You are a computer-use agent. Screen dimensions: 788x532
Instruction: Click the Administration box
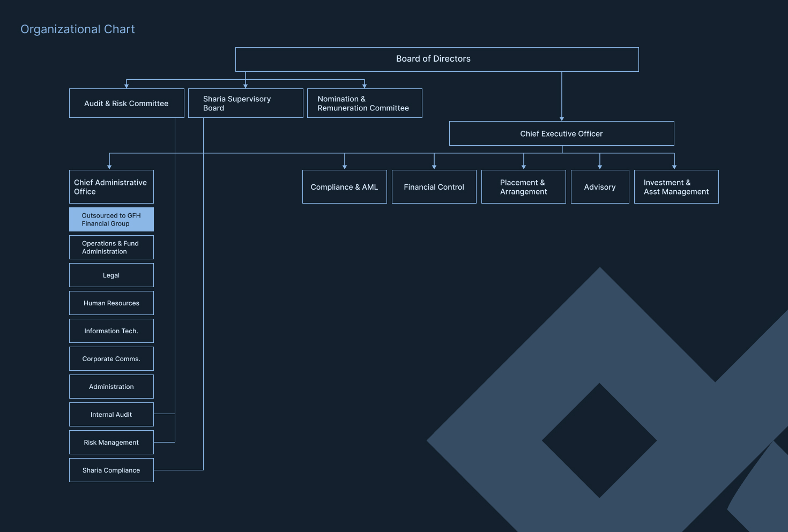point(111,387)
